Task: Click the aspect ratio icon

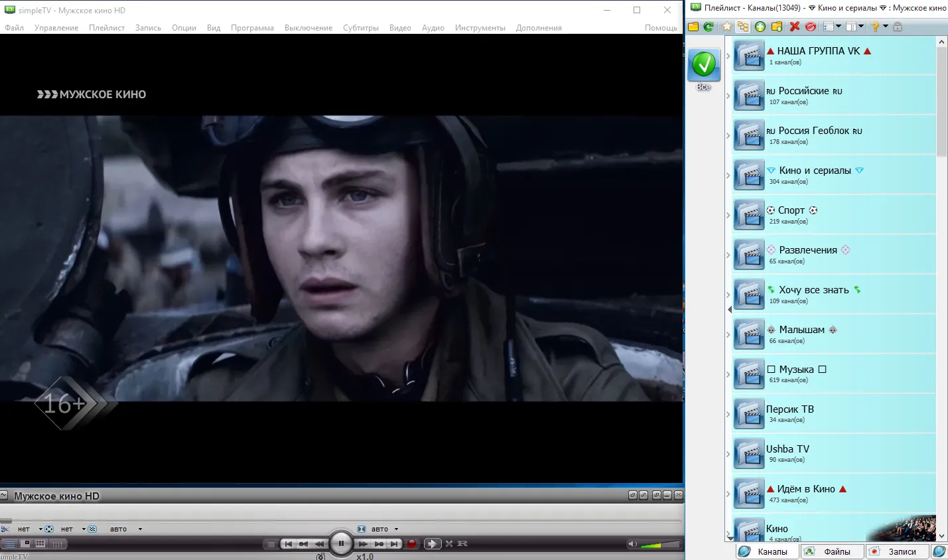Action: pos(362,529)
